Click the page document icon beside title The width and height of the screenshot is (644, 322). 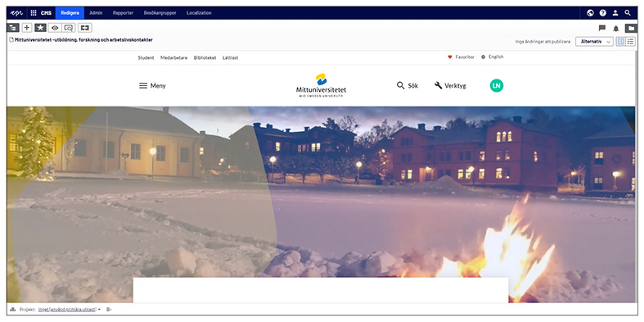click(11, 40)
